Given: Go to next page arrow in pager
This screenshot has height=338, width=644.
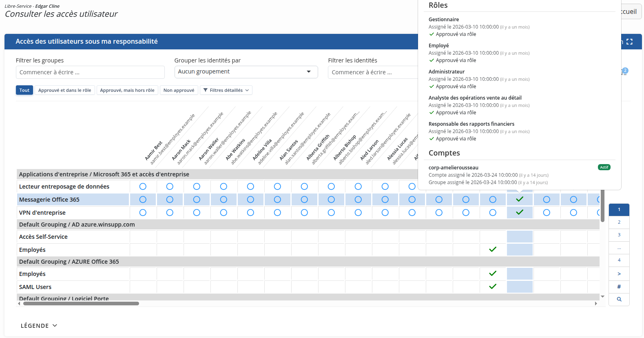Looking at the screenshot, I should [x=619, y=274].
